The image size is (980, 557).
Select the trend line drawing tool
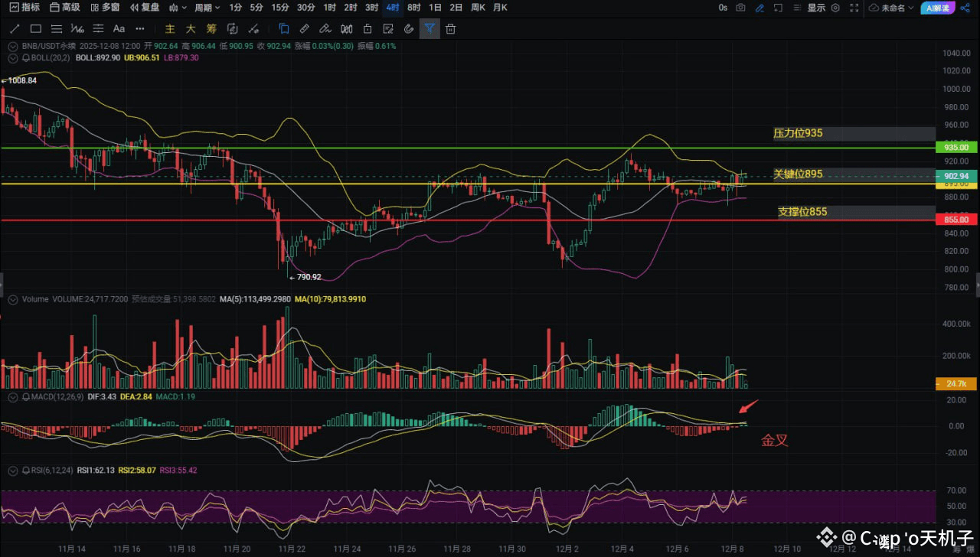pyautogui.click(x=15, y=29)
